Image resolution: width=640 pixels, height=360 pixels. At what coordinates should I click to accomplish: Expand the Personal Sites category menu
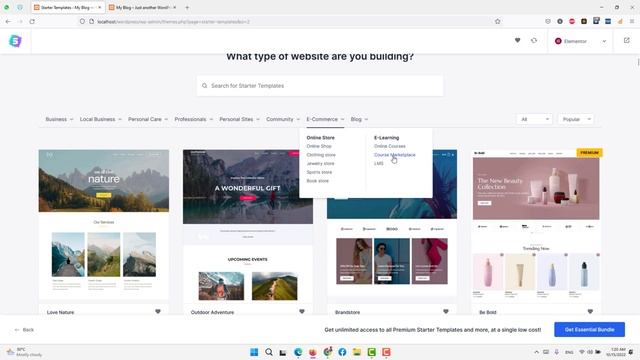click(x=239, y=119)
